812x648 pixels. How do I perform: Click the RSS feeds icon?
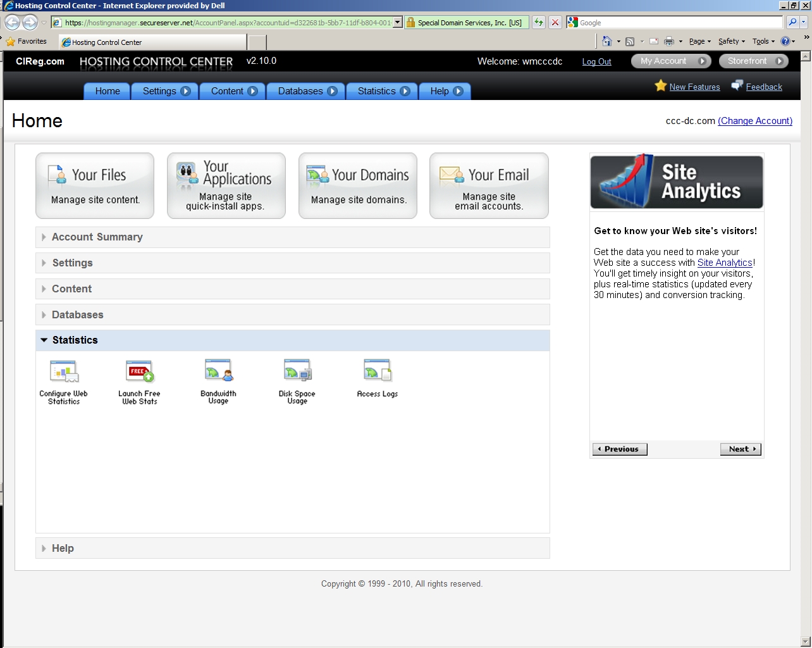coord(630,42)
